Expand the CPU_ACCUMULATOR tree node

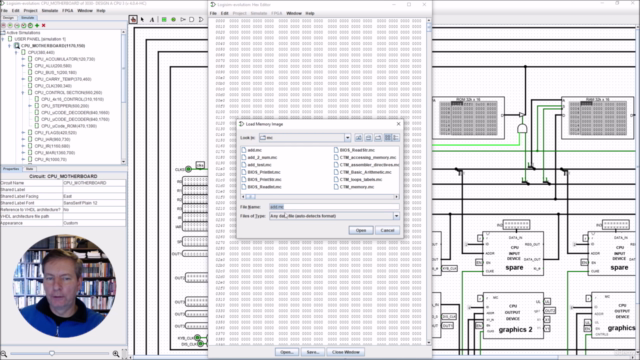tap(23, 59)
